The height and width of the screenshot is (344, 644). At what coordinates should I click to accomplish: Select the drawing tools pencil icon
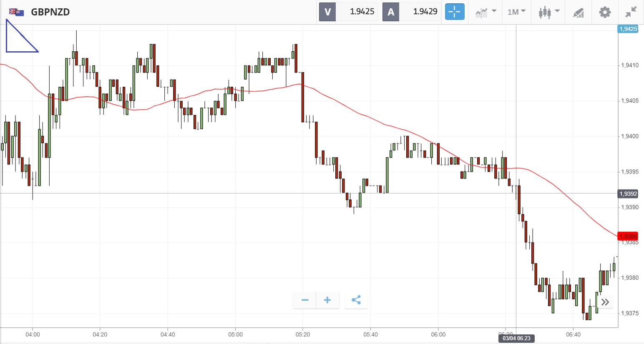pyautogui.click(x=578, y=13)
